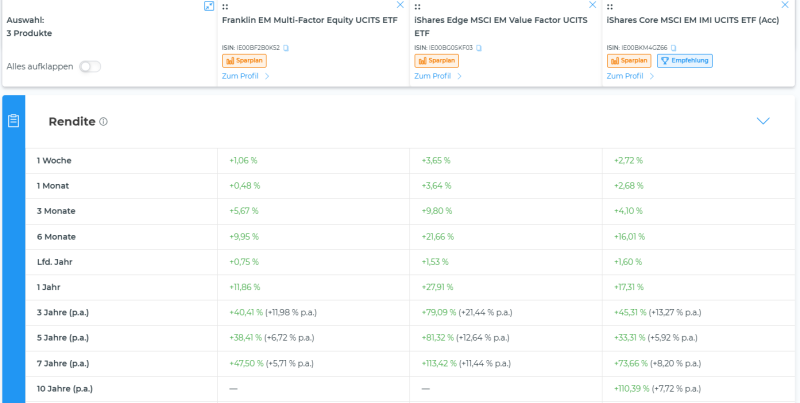Remove the iShares Edge MSCI EM Value column

(x=592, y=5)
